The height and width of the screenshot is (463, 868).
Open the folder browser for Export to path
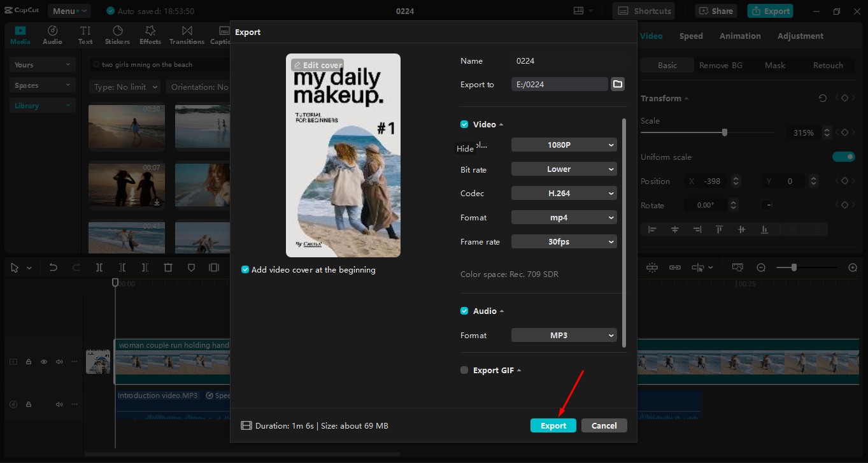617,84
